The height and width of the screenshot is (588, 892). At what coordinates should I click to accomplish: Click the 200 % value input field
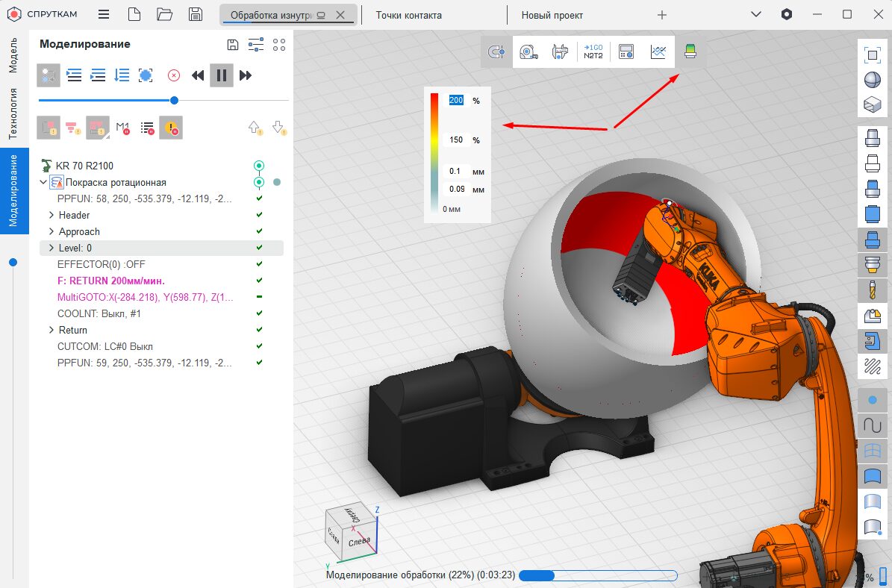[456, 100]
